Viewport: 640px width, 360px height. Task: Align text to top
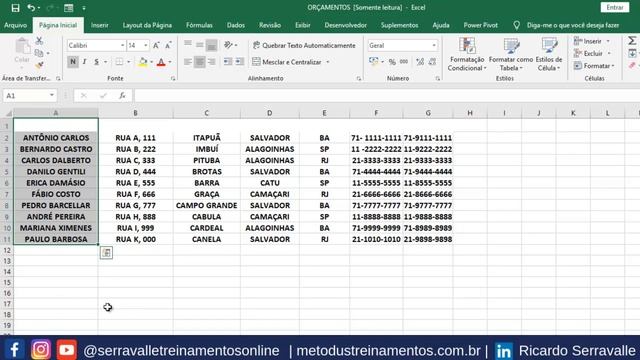(188, 44)
